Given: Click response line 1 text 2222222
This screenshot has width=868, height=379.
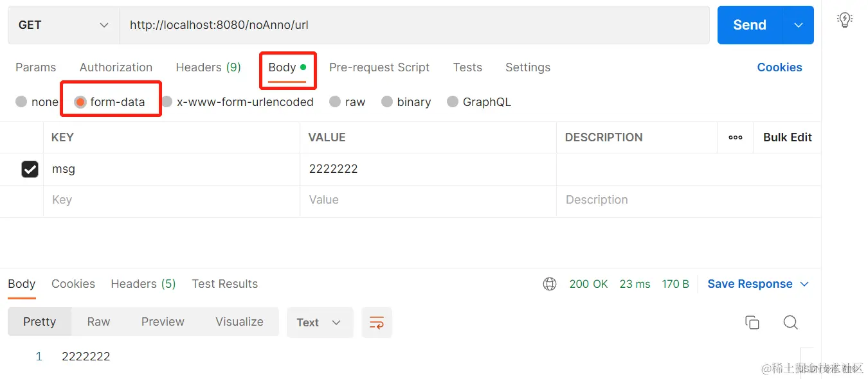Looking at the screenshot, I should (86, 357).
